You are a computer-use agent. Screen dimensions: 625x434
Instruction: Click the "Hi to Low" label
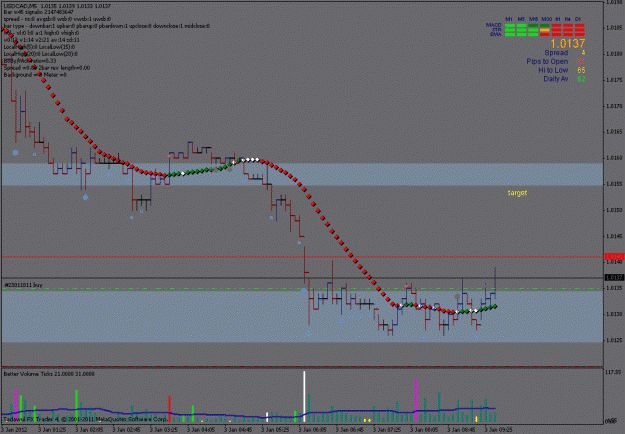coord(553,70)
